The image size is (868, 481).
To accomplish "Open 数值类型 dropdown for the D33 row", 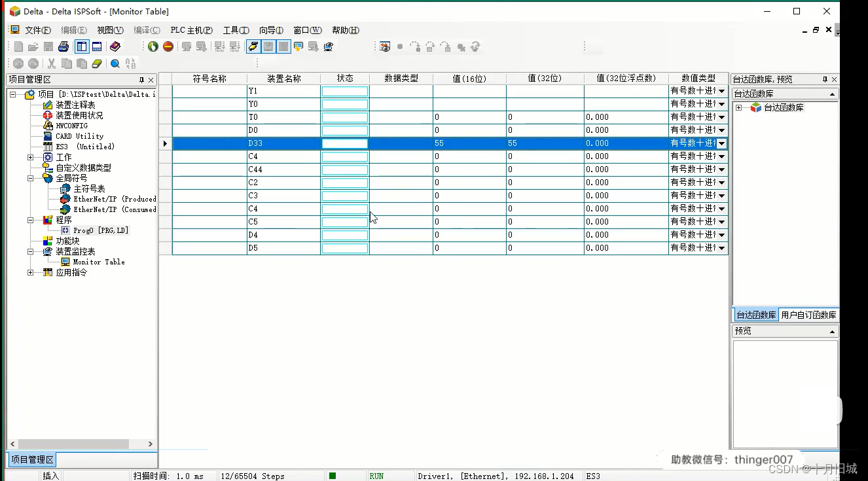I will point(722,143).
